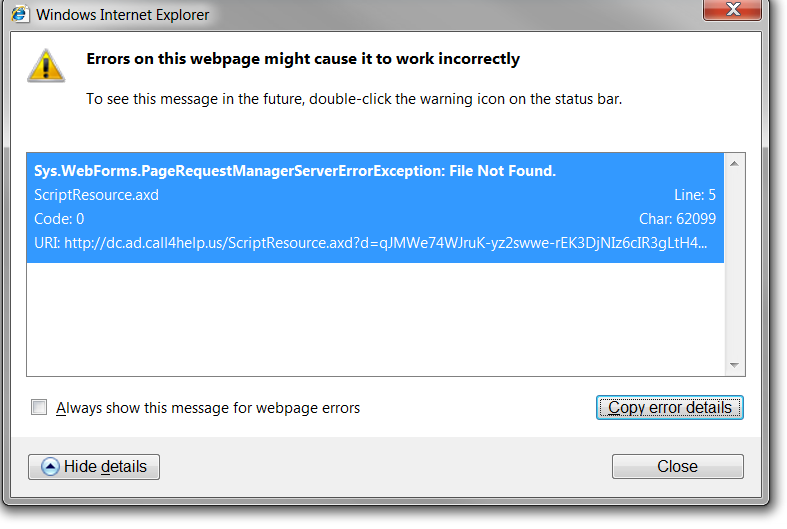Close the dialog with the red X button
Image resolution: width=787 pixels, height=529 pixels.
pyautogui.click(x=733, y=9)
